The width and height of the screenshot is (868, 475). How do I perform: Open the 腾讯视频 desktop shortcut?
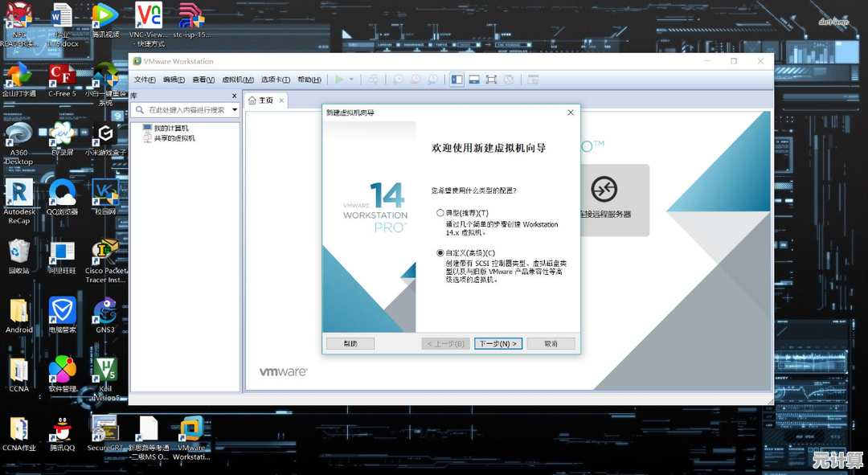tap(105, 20)
